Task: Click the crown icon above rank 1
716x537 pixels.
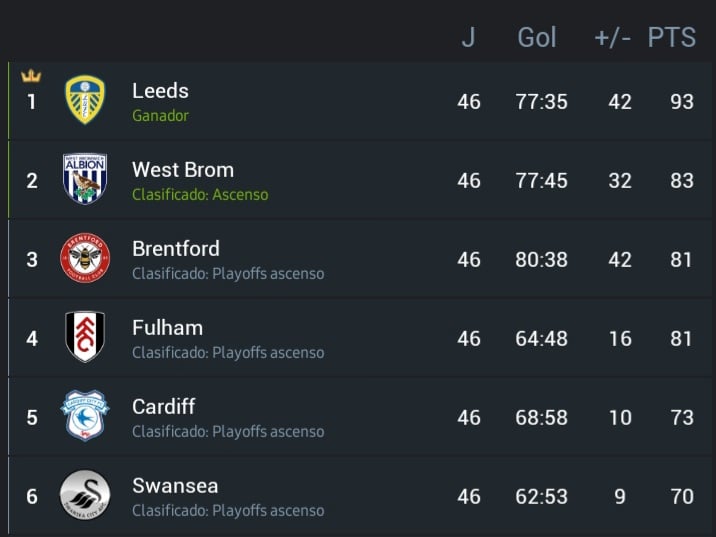Action: coord(31,76)
